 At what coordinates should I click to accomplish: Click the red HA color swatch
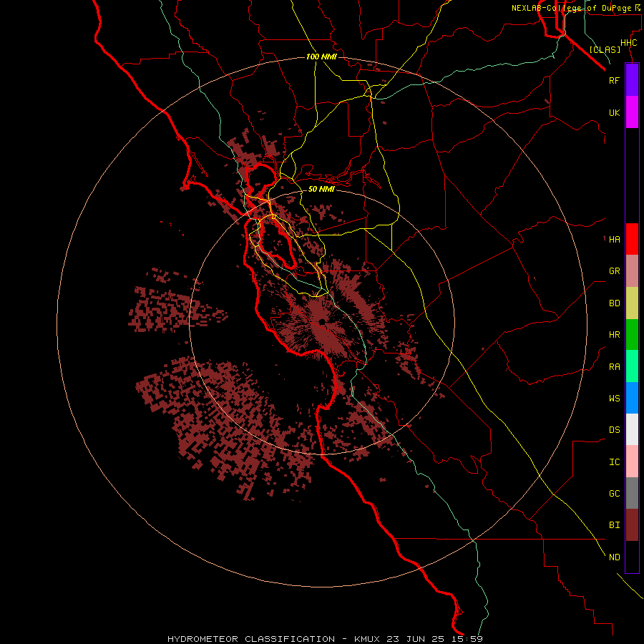(632, 239)
